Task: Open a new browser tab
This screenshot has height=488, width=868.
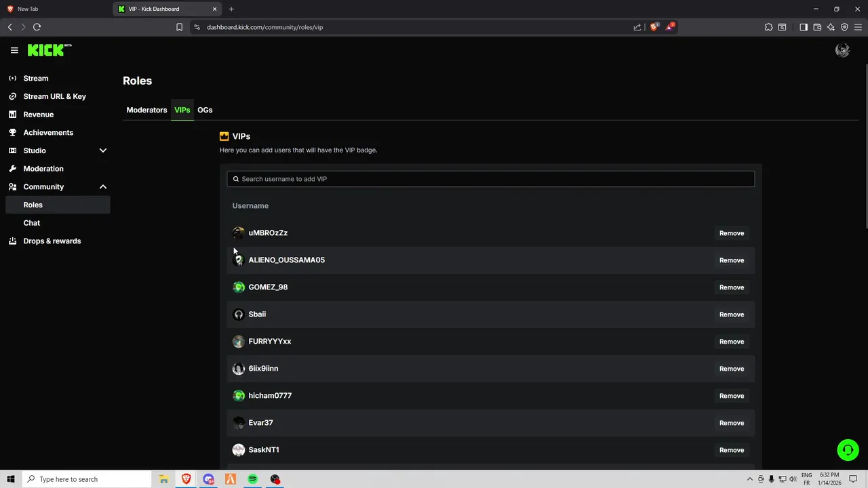Action: (x=231, y=9)
